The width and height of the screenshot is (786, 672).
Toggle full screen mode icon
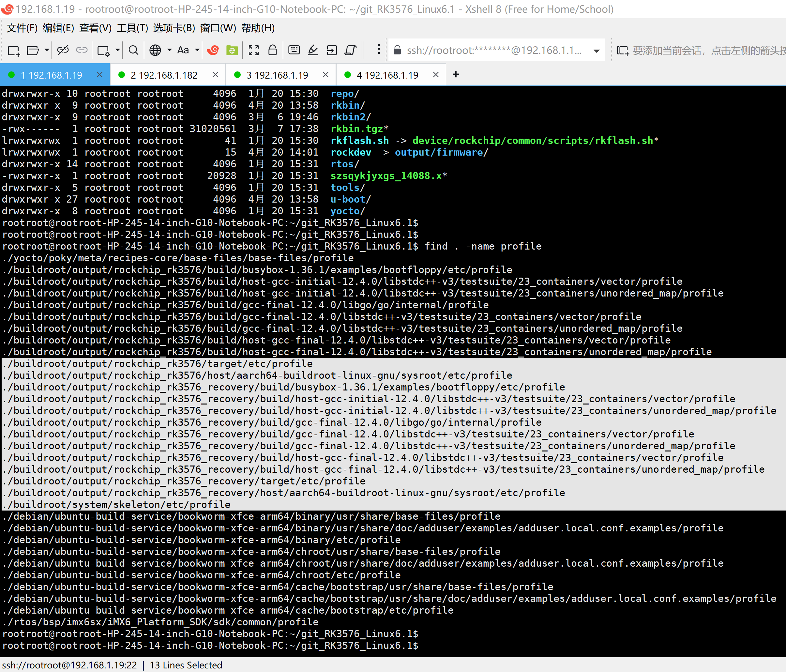point(253,50)
